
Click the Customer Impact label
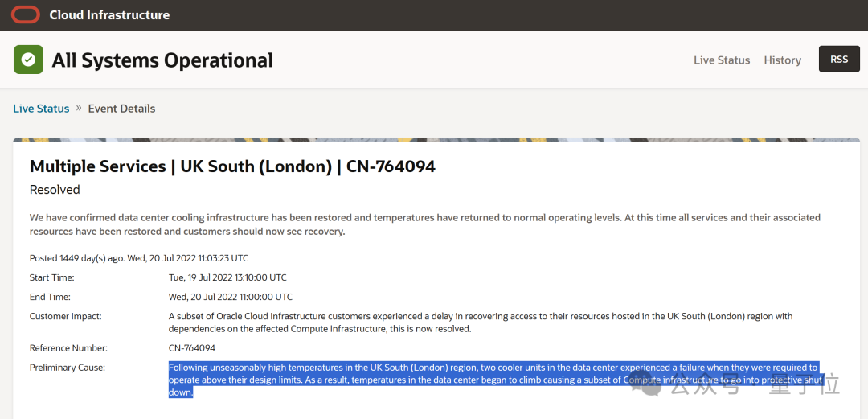pyautogui.click(x=65, y=316)
